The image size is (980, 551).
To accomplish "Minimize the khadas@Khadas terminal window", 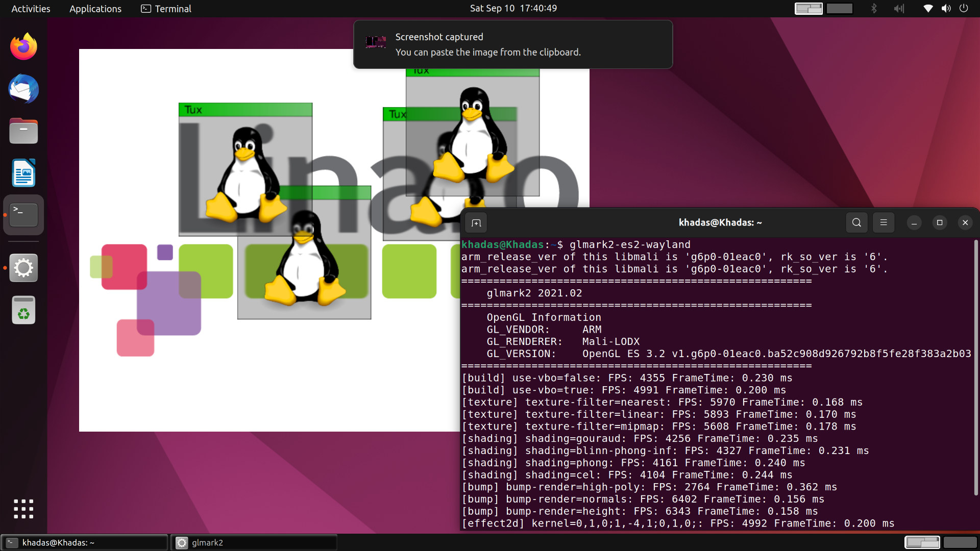I will click(914, 223).
